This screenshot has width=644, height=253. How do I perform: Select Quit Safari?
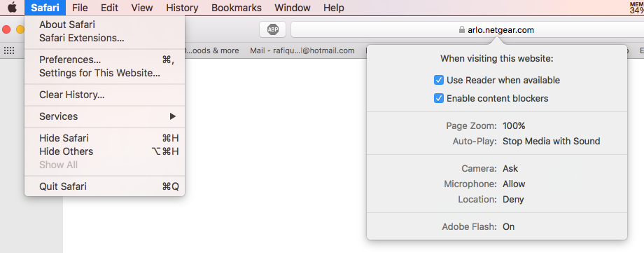click(105, 186)
